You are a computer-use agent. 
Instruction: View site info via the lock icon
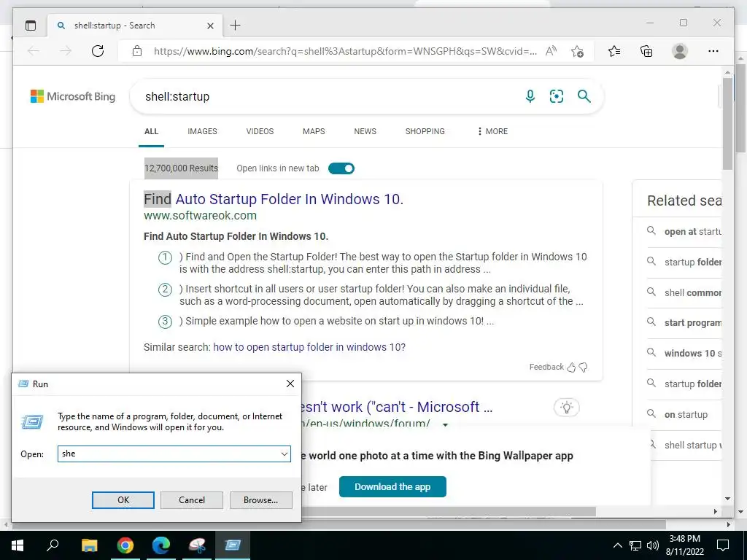coord(137,51)
